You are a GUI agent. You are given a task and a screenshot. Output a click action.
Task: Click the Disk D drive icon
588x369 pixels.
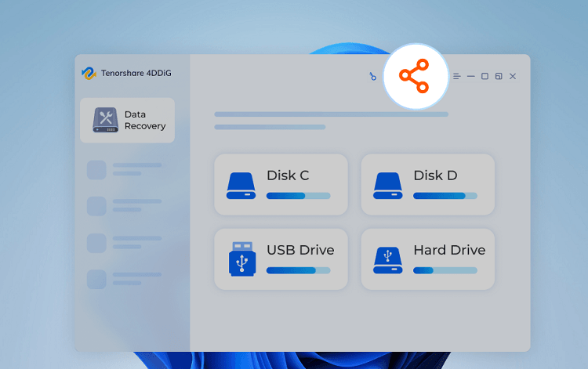(388, 186)
